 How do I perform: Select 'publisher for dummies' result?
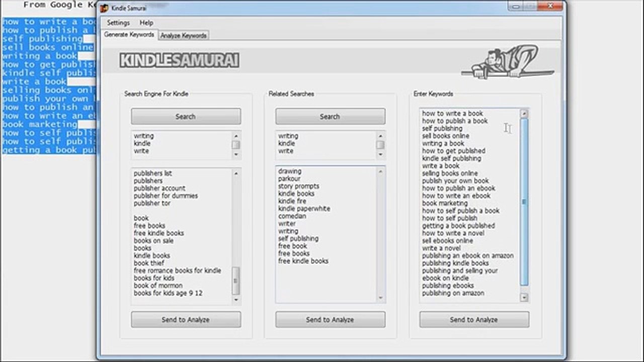point(166,196)
